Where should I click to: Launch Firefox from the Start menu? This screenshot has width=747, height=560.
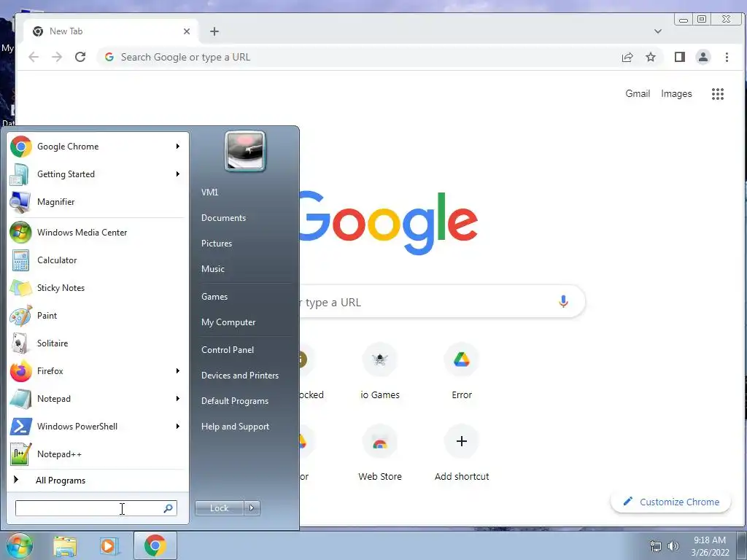[96, 370]
